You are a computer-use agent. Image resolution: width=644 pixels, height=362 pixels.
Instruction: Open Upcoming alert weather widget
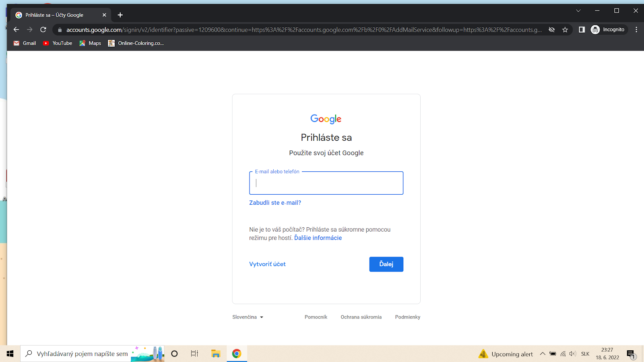pos(506,354)
